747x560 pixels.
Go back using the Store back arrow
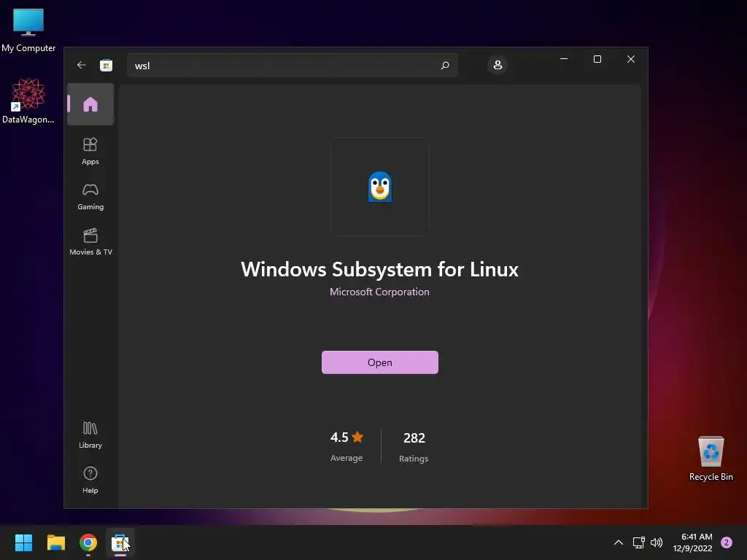[x=82, y=65]
